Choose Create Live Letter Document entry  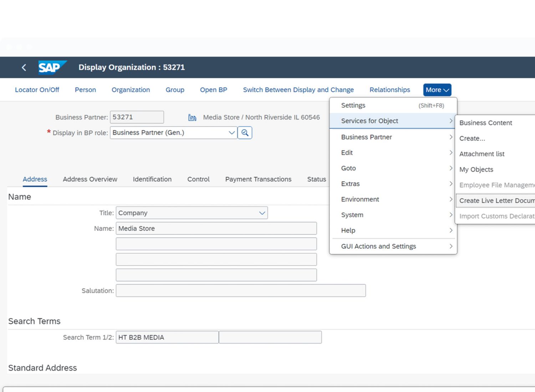click(496, 201)
